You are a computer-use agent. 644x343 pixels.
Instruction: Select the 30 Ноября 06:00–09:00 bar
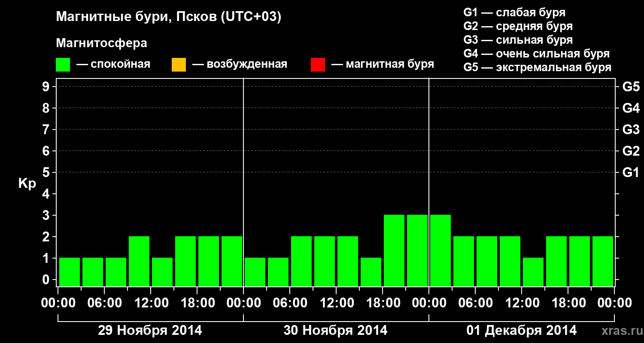pos(301,261)
